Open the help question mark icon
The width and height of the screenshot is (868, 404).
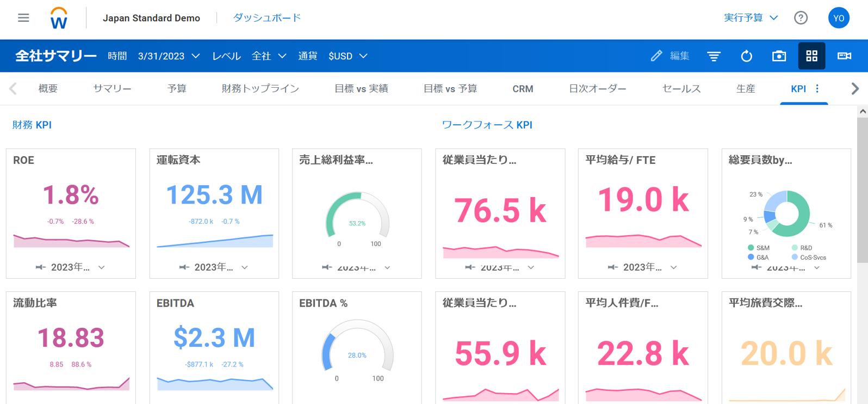pyautogui.click(x=801, y=18)
